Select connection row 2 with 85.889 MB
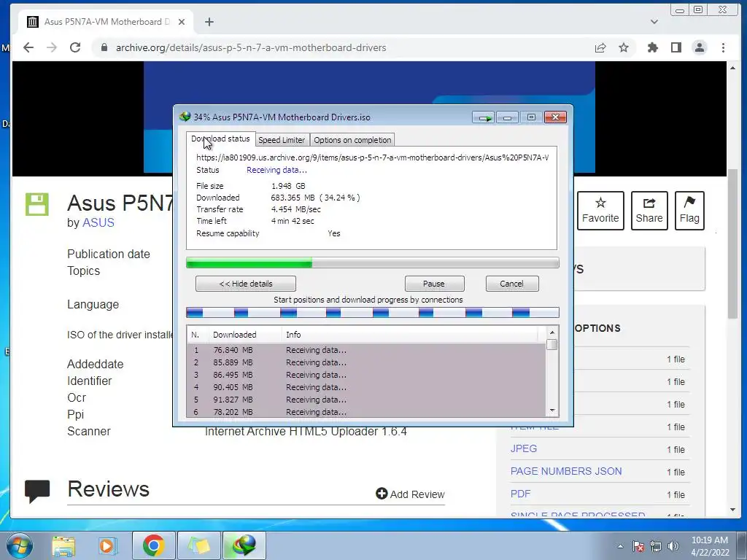Viewport: 747px width, 560px height. coord(366,362)
